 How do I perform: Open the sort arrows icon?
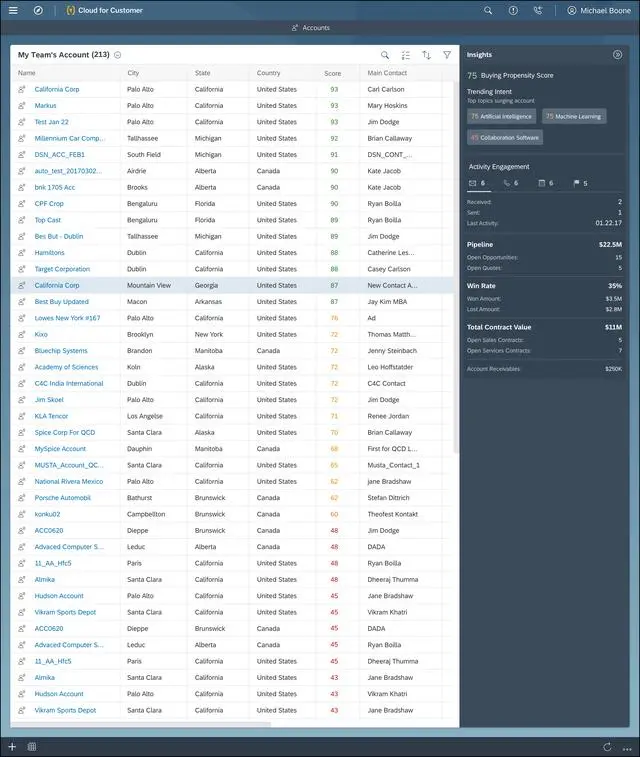[426, 55]
